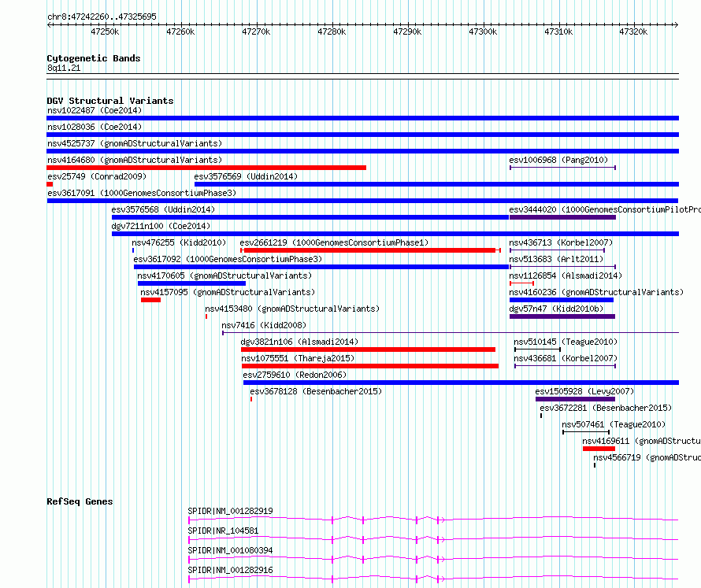Open the esv2759610 (Redon2006) variant
The width and height of the screenshot is (701, 588).
tap(461, 383)
